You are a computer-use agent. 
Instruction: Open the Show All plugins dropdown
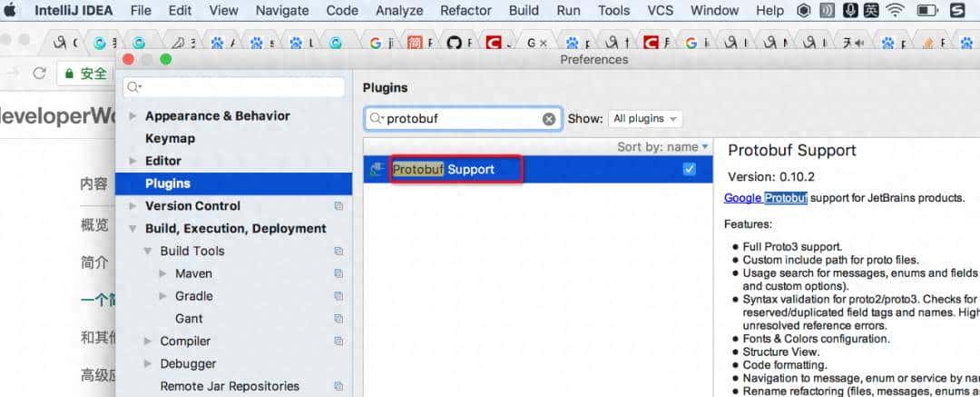tap(645, 119)
